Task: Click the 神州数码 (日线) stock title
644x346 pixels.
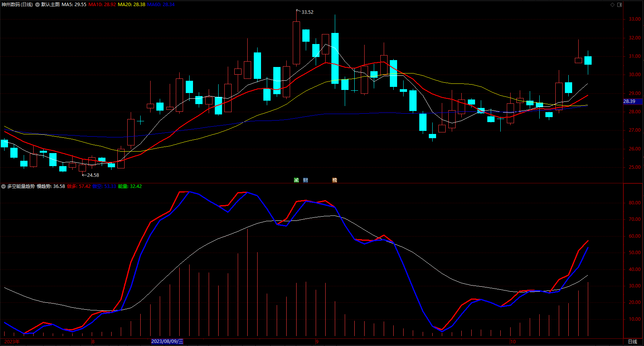Action: click(x=17, y=5)
